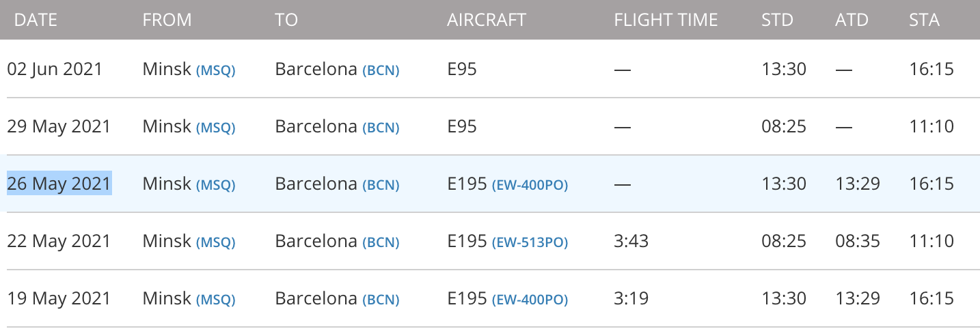This screenshot has width=980, height=329.
Task: Click the 08:35 actual departure time
Action: 857,241
